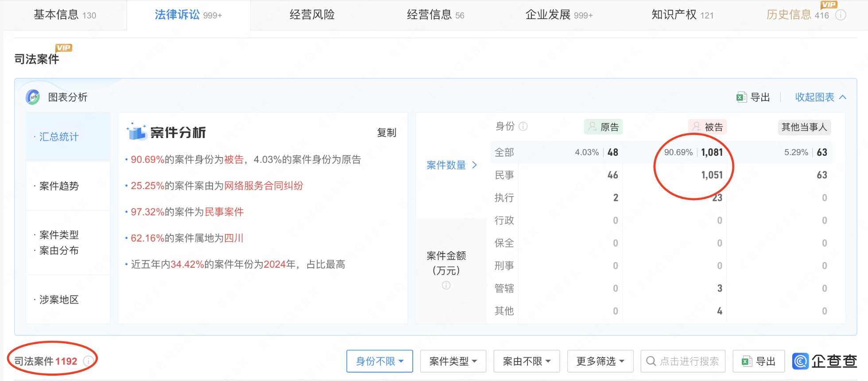Select 案件类型 in the sidebar

pyautogui.click(x=59, y=235)
